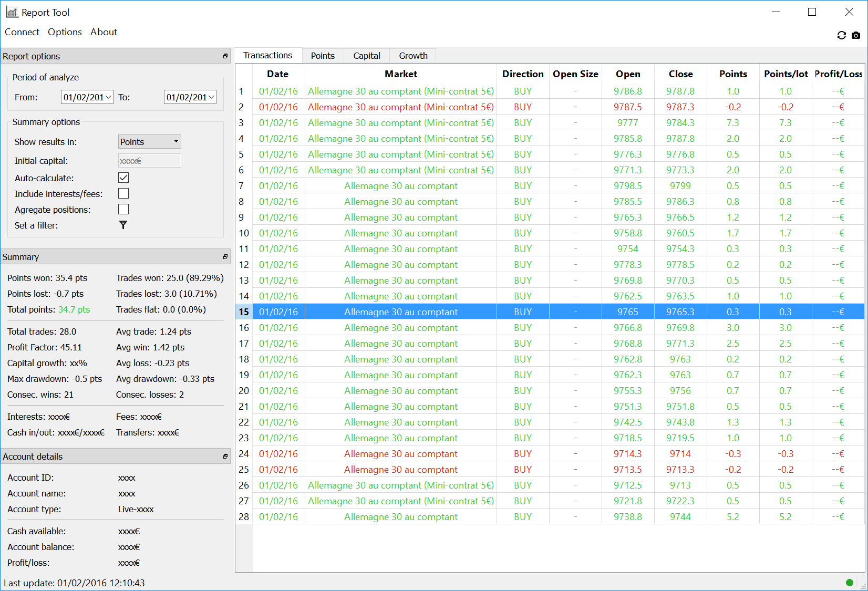The height and width of the screenshot is (591, 868).
Task: Switch to the Growth tab
Action: [x=413, y=56]
